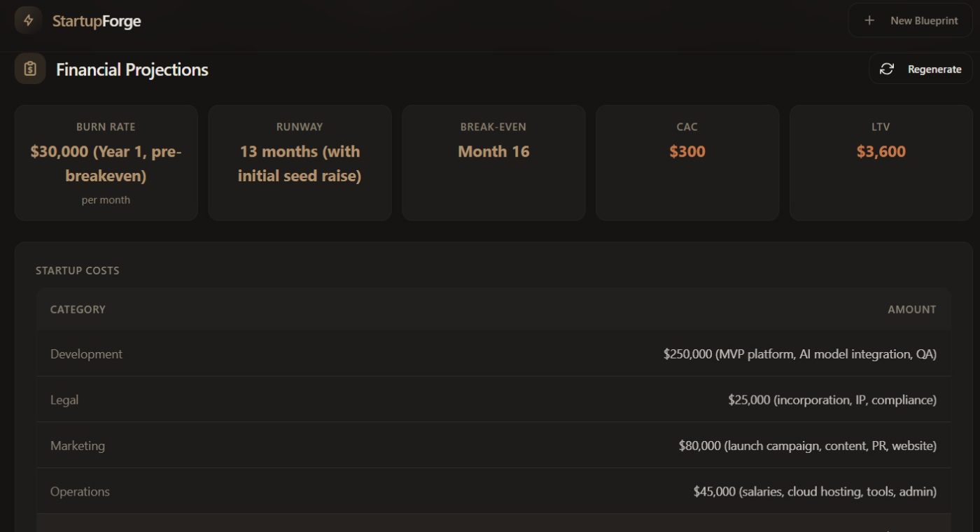Click the plus icon in New Blueprint
This screenshot has height=532, width=980.
[x=869, y=20]
